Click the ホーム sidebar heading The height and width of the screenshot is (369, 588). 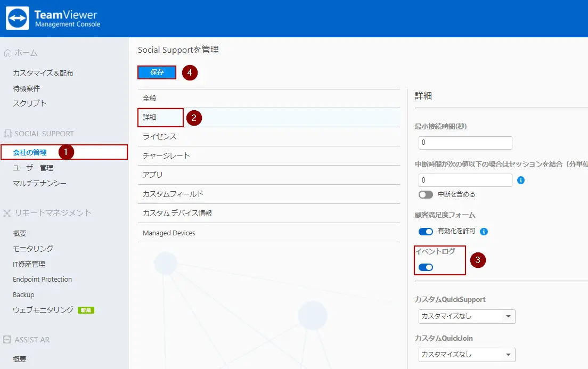pos(26,53)
